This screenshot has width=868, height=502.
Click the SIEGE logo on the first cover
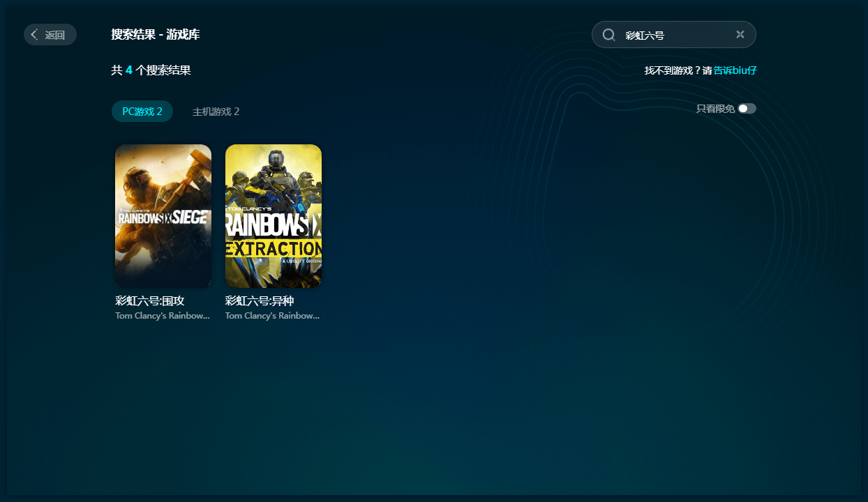click(190, 217)
